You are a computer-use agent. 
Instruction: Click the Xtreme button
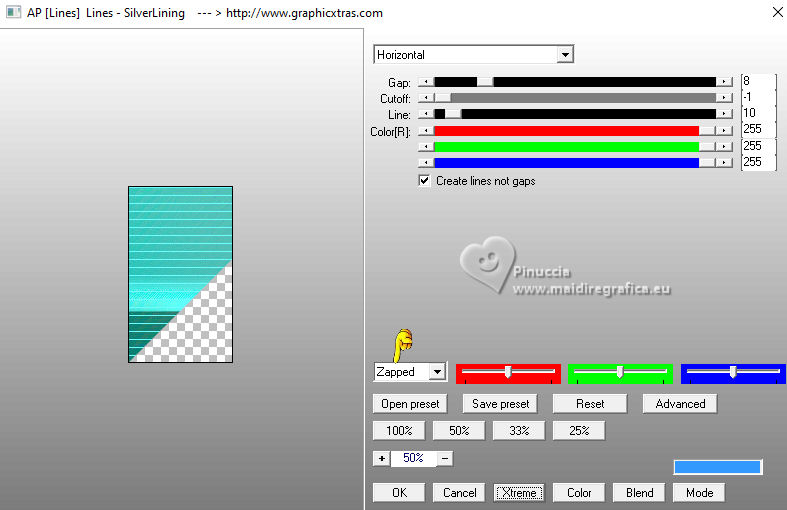pos(519,493)
